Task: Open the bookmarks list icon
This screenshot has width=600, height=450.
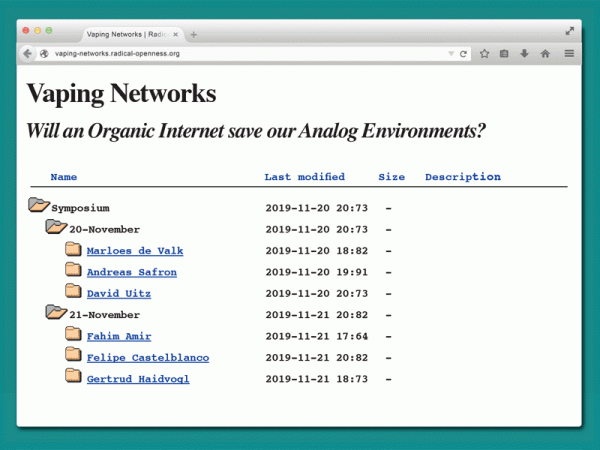Action: click(x=504, y=53)
